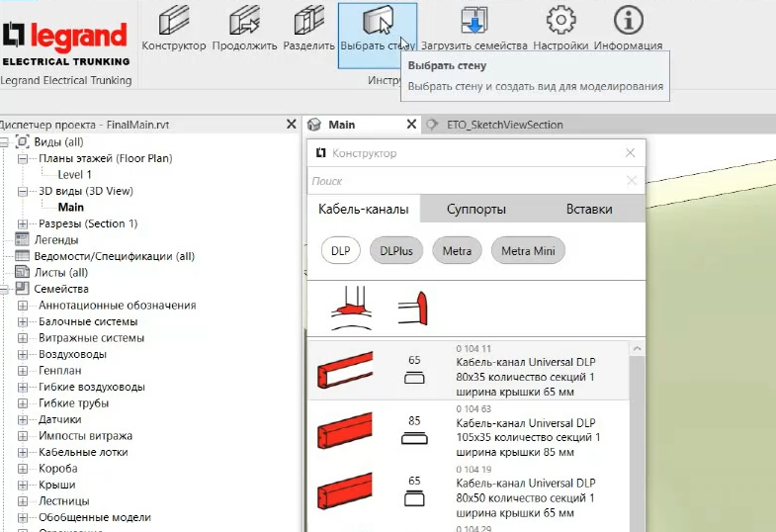Viewport: 776px width, 532px height.
Task: Switch to the Кабель-каналы tab
Action: pyautogui.click(x=363, y=209)
